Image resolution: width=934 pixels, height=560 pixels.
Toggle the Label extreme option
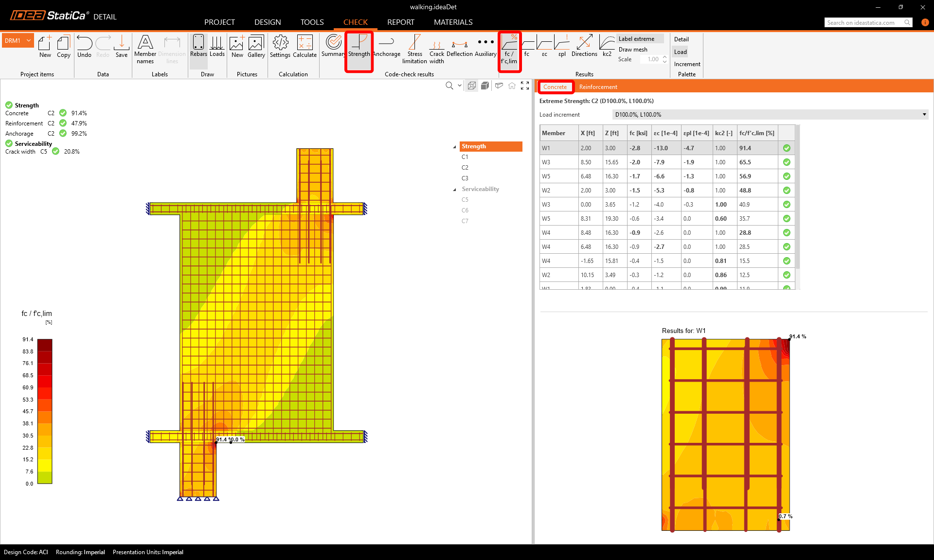point(636,39)
